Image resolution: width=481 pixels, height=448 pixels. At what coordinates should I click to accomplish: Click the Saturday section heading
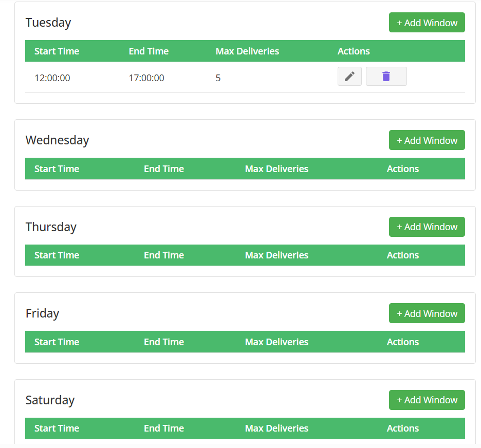click(50, 400)
